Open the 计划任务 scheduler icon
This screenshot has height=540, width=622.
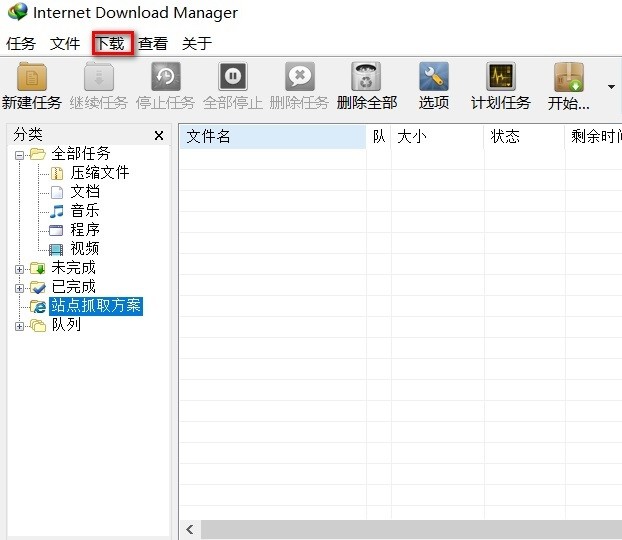point(501,77)
